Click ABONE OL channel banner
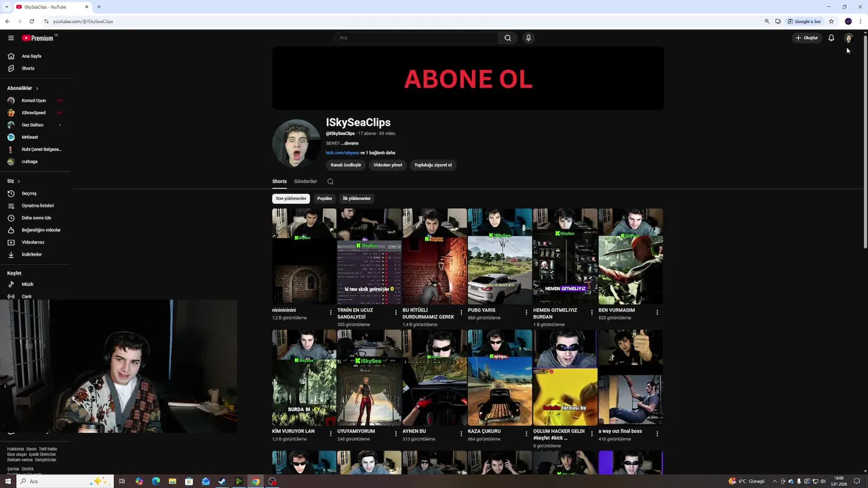Image resolution: width=868 pixels, height=488 pixels. pos(468,78)
